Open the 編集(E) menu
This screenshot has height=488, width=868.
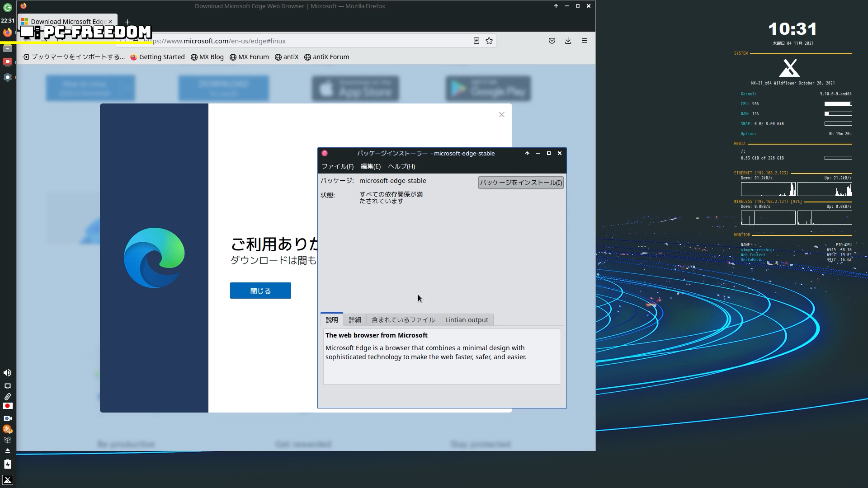[370, 166]
